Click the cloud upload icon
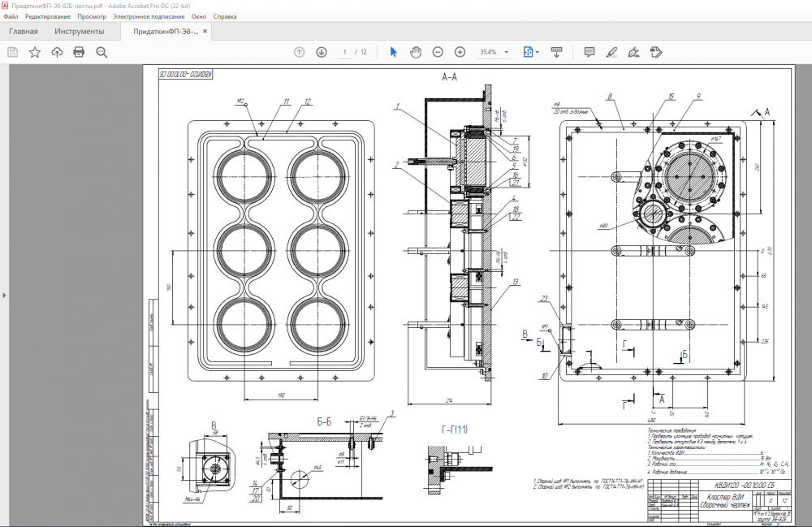Image resolution: width=812 pixels, height=527 pixels. 57,52
